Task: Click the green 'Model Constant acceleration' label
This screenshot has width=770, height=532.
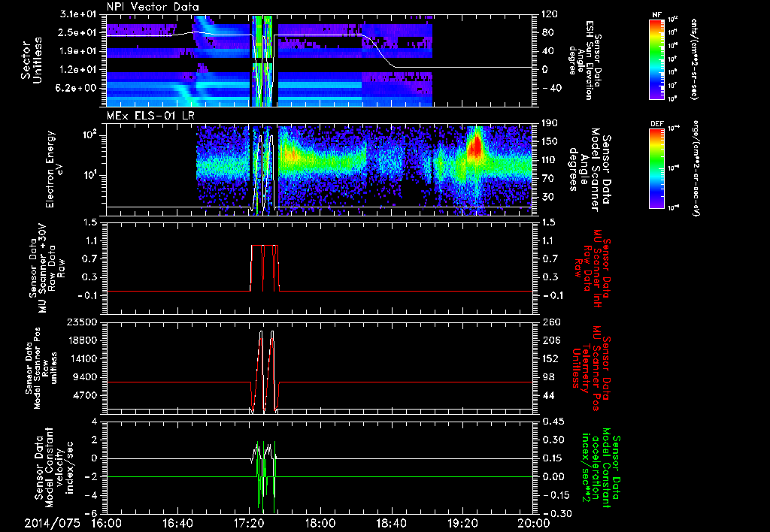Action: pos(600,468)
